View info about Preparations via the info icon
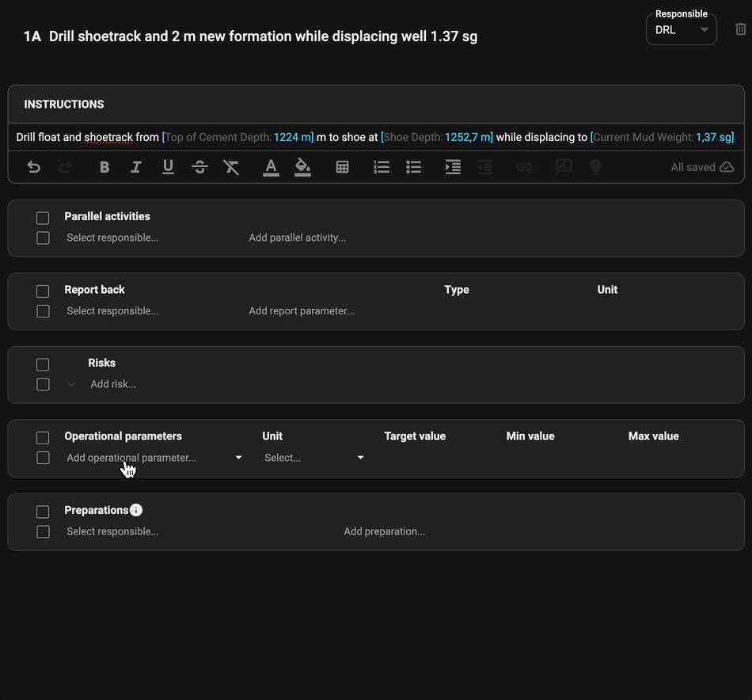 coord(135,510)
